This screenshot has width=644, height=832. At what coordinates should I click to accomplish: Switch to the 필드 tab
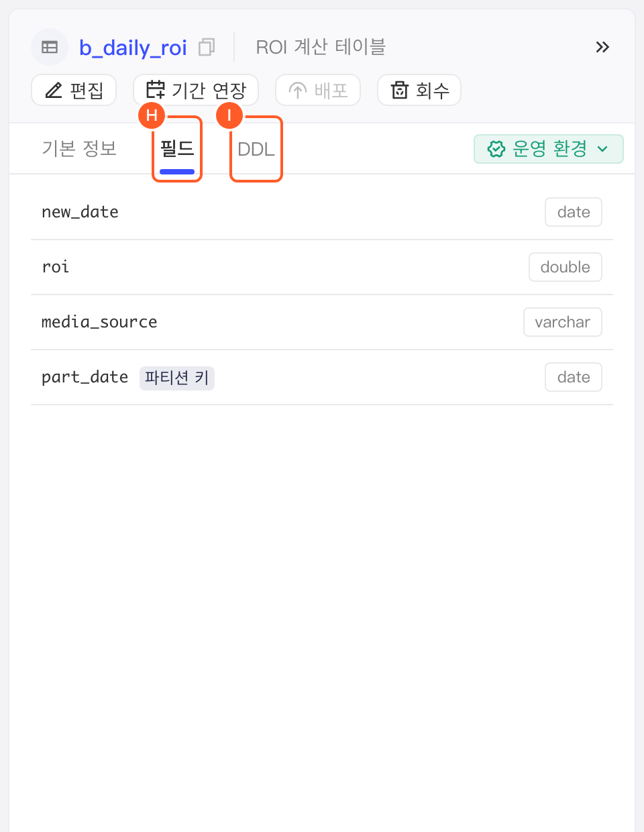(x=177, y=148)
